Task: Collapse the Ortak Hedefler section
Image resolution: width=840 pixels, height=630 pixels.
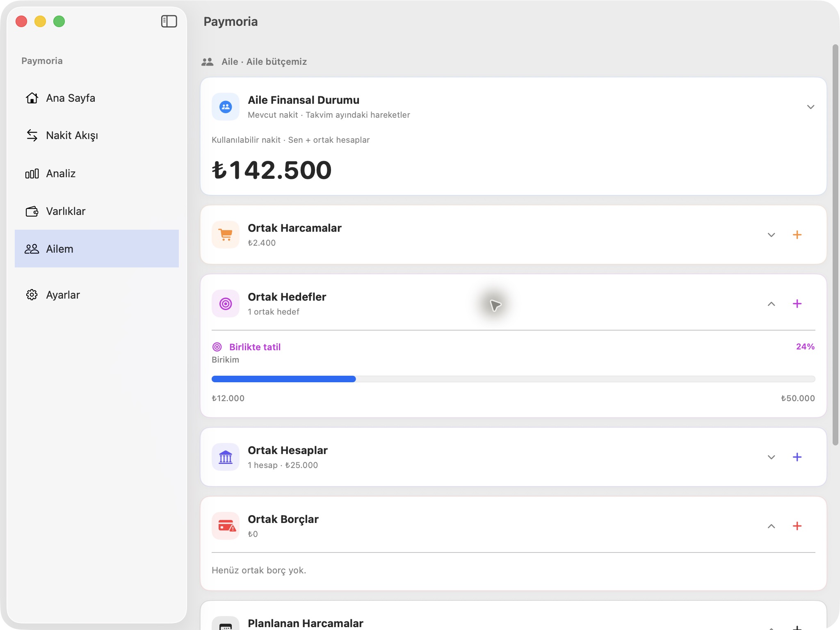Action: 771,304
